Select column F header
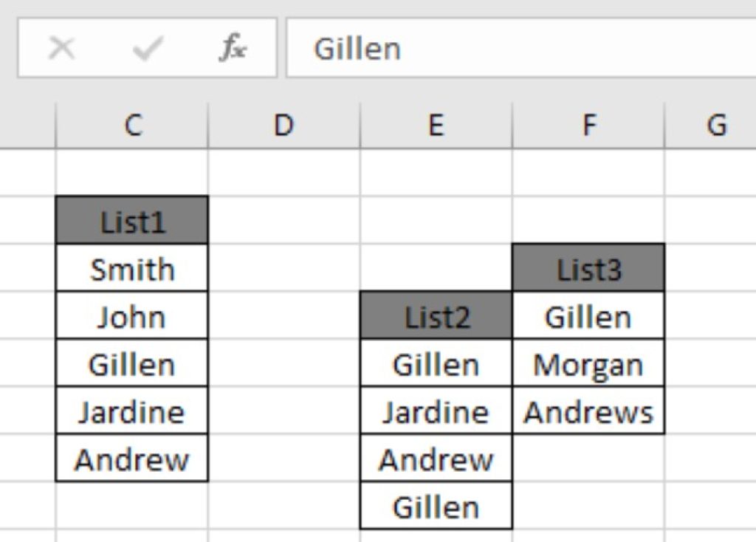This screenshot has width=756, height=542. pyautogui.click(x=588, y=125)
